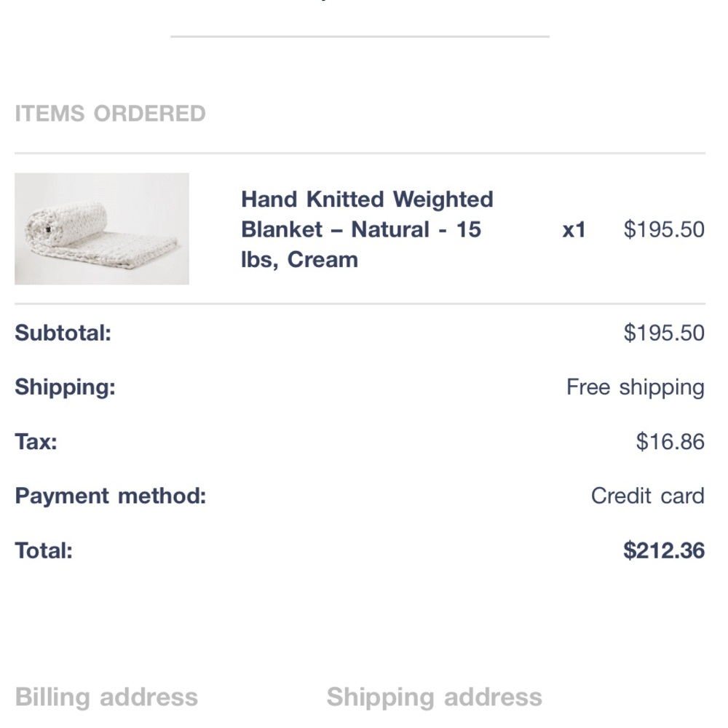Viewport: 728px width, 728px height.
Task: Click the item price $195.50
Action: click(664, 229)
